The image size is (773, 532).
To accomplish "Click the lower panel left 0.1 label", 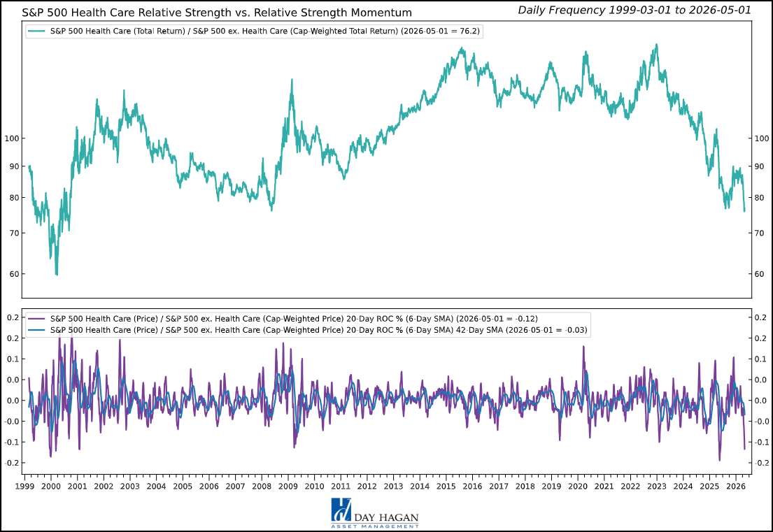I will coord(13,359).
